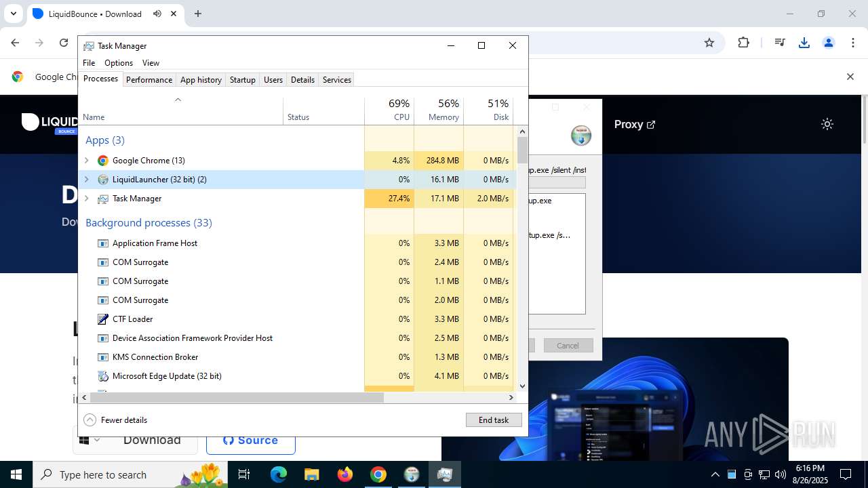Switch to the Services tab
Viewport: 868px width, 488px height.
pyautogui.click(x=337, y=80)
